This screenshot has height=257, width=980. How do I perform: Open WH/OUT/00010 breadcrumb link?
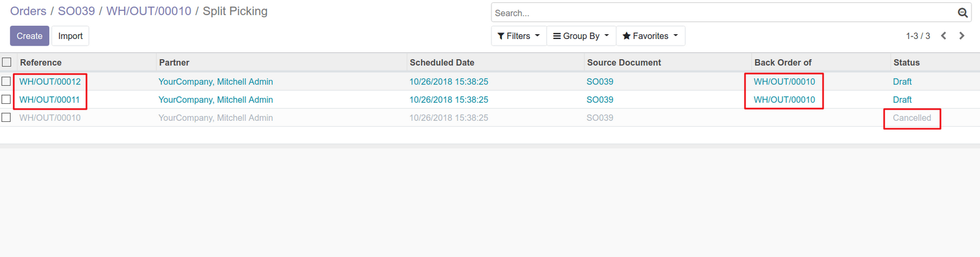tap(149, 11)
